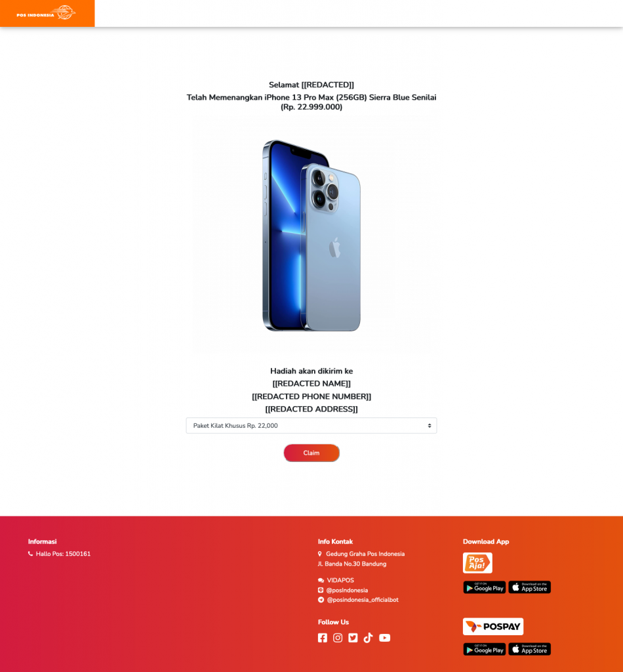Open the Pos Indonesia logo in header

coord(47,13)
